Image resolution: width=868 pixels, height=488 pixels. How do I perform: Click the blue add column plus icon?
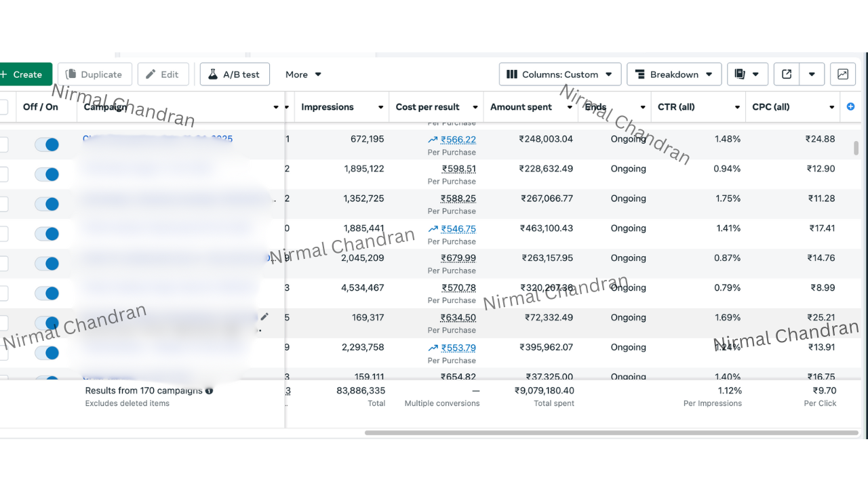(851, 107)
